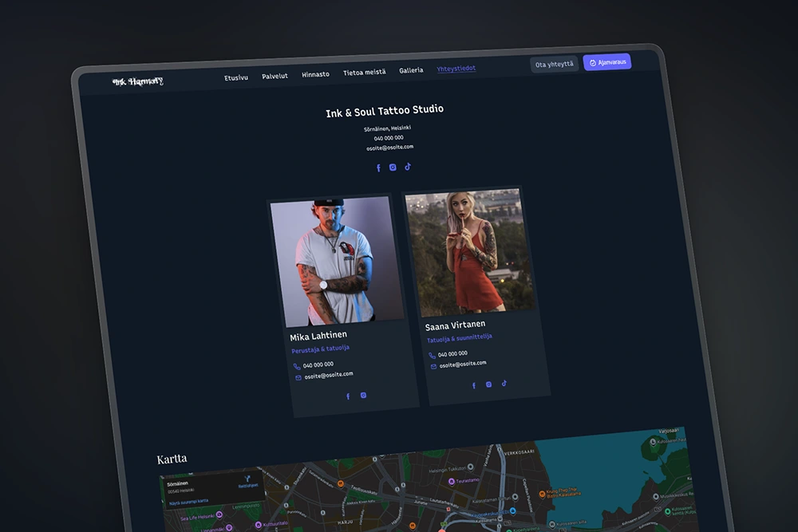Open Saana Virtanen's Instagram icon
The width and height of the screenshot is (798, 532).
coord(488,384)
